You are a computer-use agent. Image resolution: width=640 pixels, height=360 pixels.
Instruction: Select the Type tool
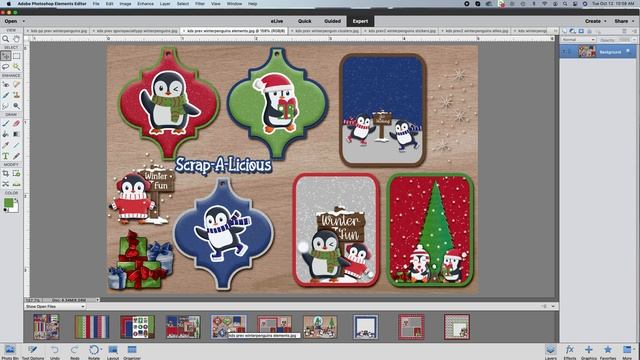pyautogui.click(x=6, y=156)
